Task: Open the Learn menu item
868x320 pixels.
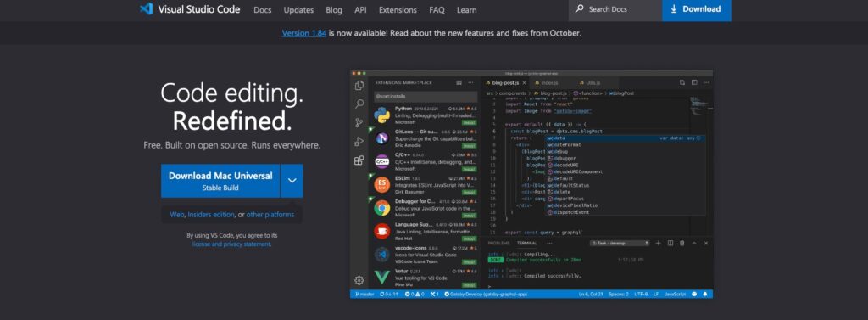Action: pos(467,10)
